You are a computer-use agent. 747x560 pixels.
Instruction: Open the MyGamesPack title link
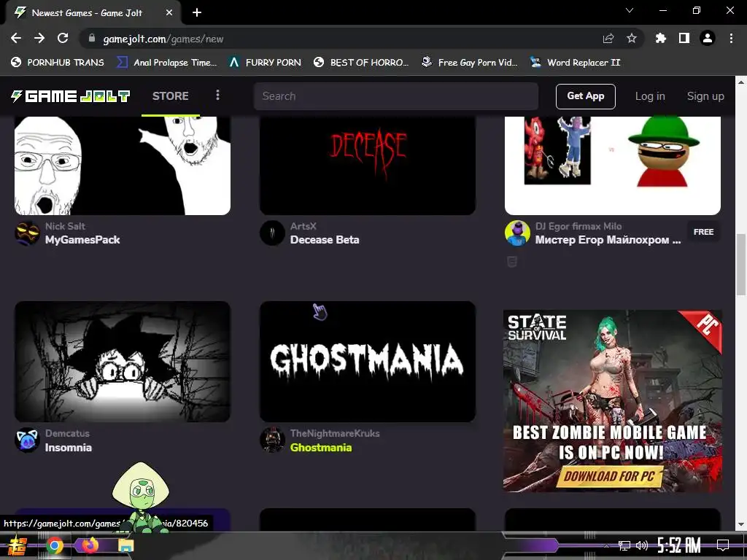pyautogui.click(x=82, y=240)
